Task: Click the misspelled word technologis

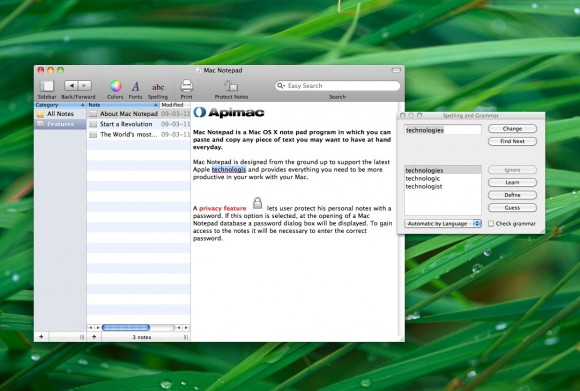Action: [229, 170]
